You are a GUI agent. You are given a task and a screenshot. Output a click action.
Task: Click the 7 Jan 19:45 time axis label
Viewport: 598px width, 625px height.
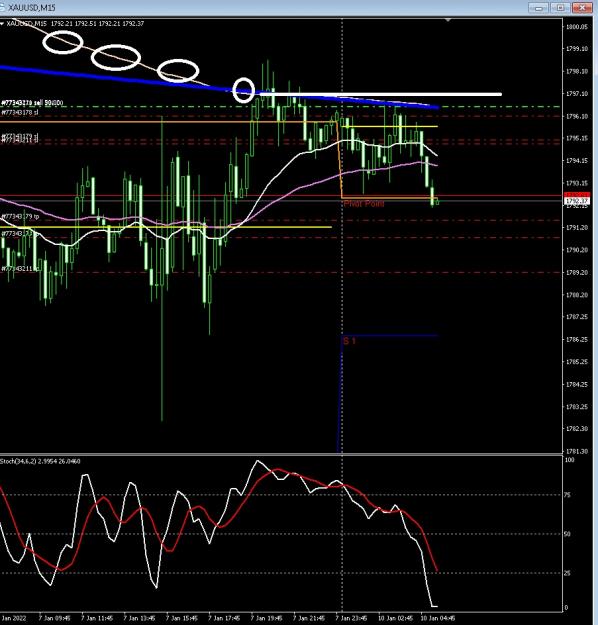266,618
